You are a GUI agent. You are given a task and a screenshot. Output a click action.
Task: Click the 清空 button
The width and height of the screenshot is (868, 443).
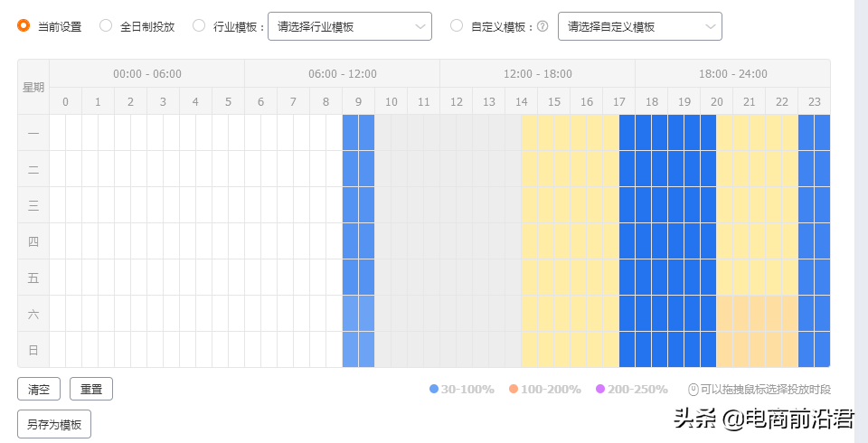click(39, 389)
